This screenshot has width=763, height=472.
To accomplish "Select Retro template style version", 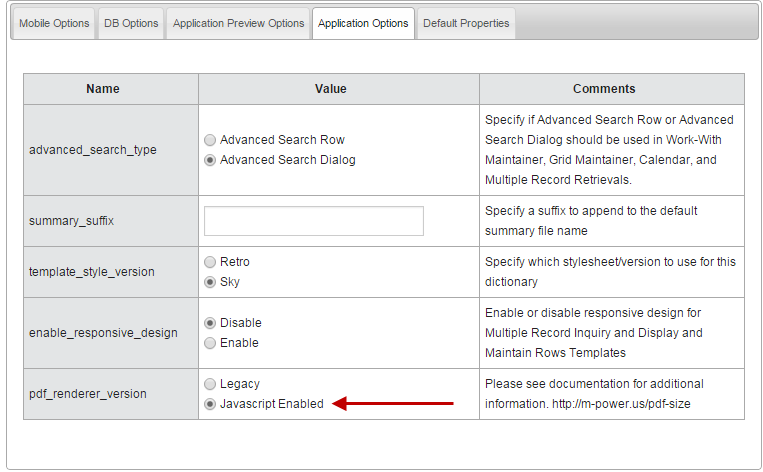I will (210, 262).
